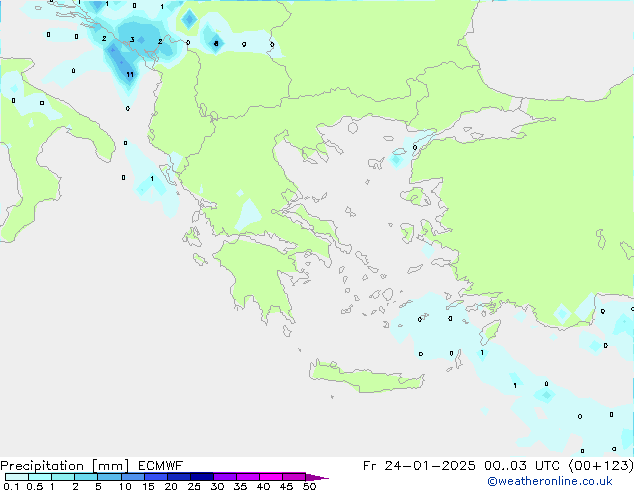Screen dimensions: 634x490
Task: Click the legend value "15"
Action: pos(148,486)
